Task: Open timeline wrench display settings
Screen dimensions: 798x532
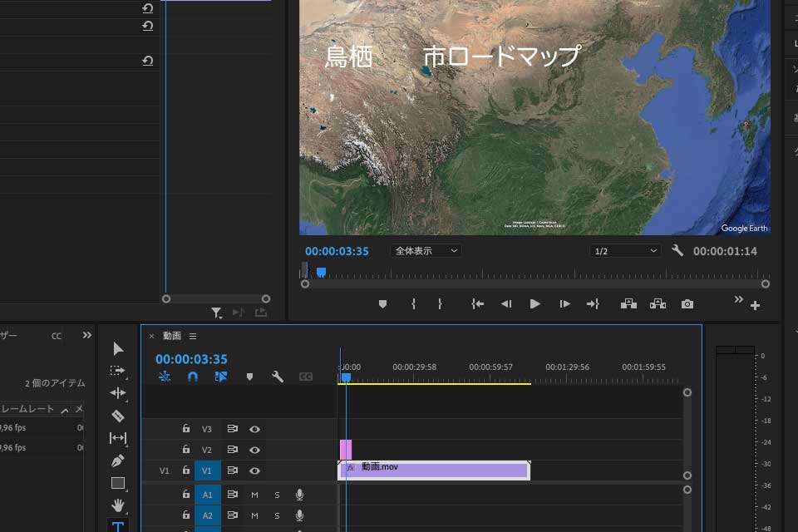Action: (x=278, y=377)
